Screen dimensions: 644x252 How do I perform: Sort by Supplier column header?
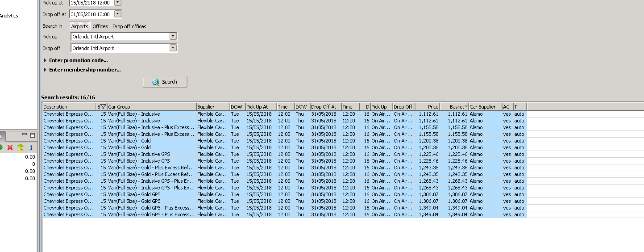(213, 107)
